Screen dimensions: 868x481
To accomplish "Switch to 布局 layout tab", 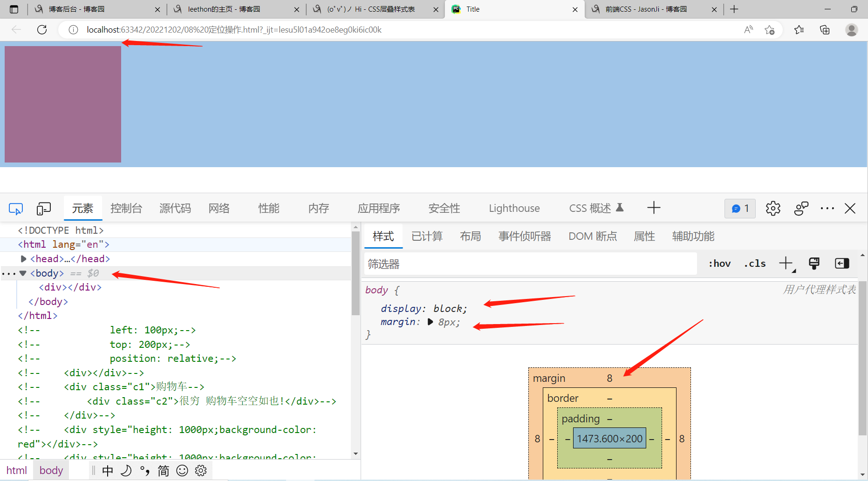I will click(x=471, y=236).
